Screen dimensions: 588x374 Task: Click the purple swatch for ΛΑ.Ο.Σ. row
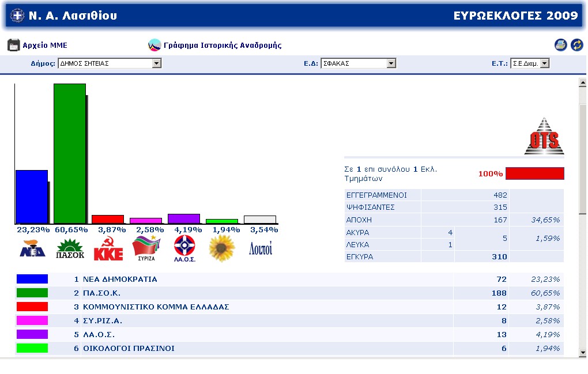click(32, 334)
